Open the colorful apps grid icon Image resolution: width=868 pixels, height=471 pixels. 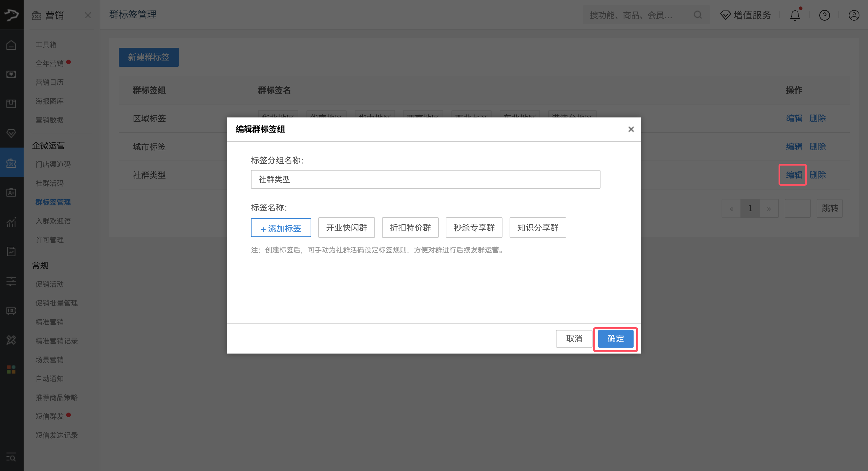tap(11, 369)
